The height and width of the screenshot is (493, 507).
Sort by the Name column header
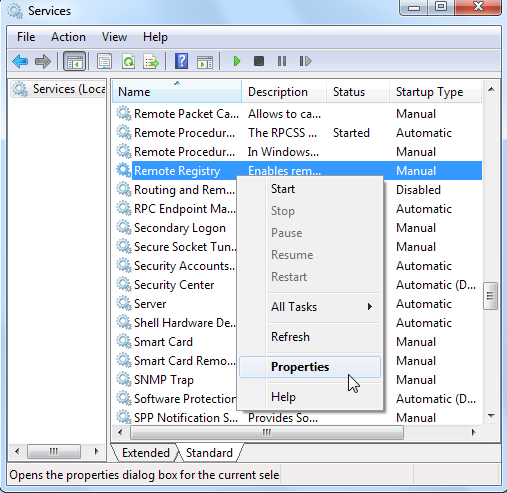point(177,92)
